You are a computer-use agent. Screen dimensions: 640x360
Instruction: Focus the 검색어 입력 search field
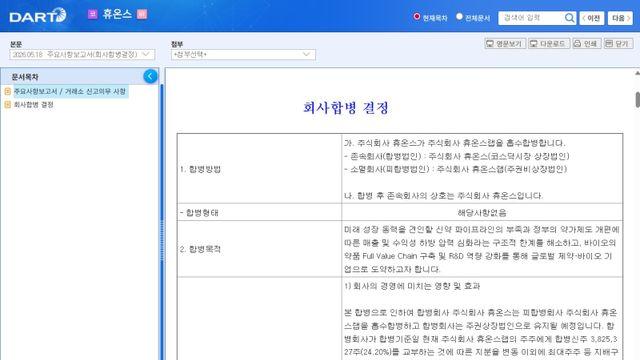point(531,18)
